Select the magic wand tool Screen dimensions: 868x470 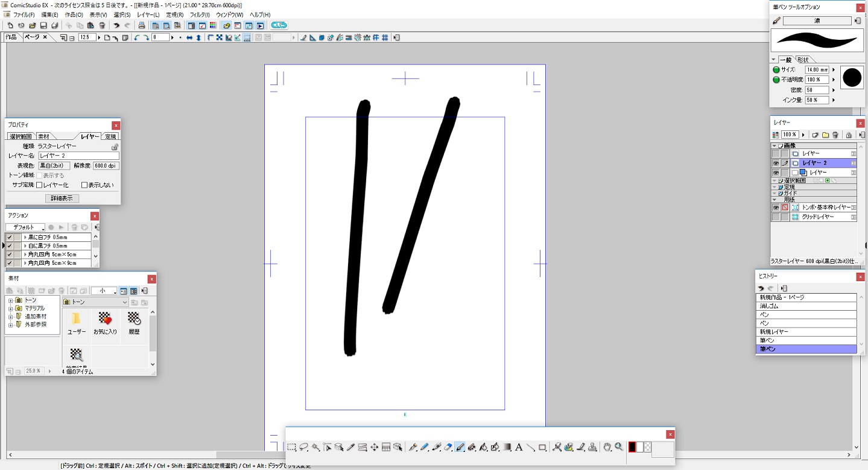pyautogui.click(x=315, y=447)
